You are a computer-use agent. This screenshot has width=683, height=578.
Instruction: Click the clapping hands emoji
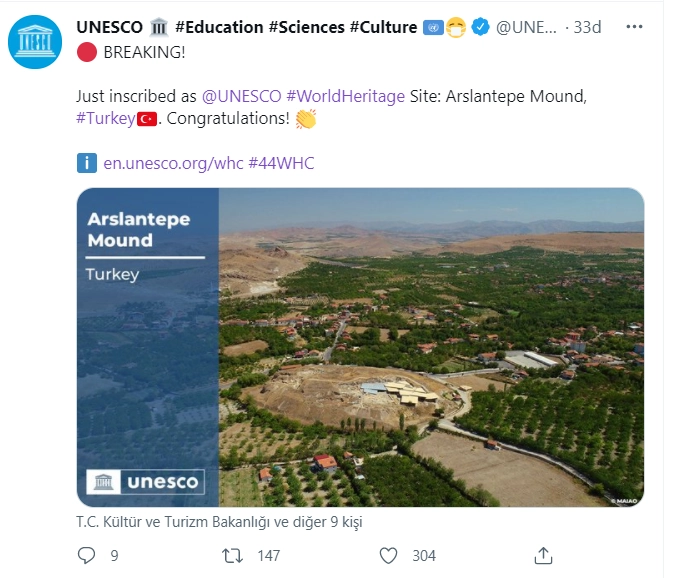(x=305, y=119)
